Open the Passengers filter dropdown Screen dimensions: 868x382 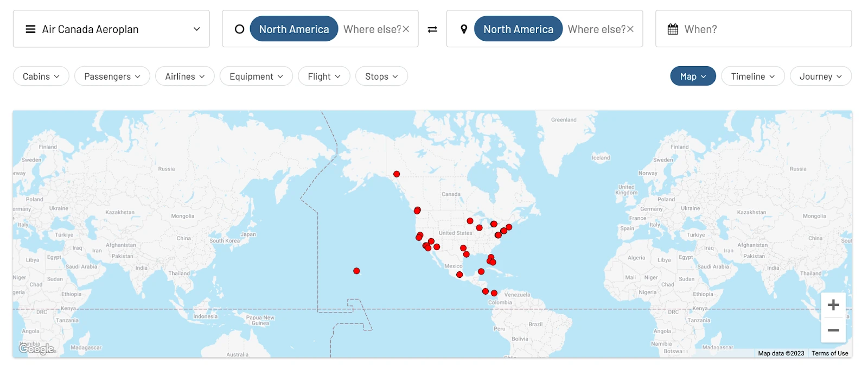(112, 77)
